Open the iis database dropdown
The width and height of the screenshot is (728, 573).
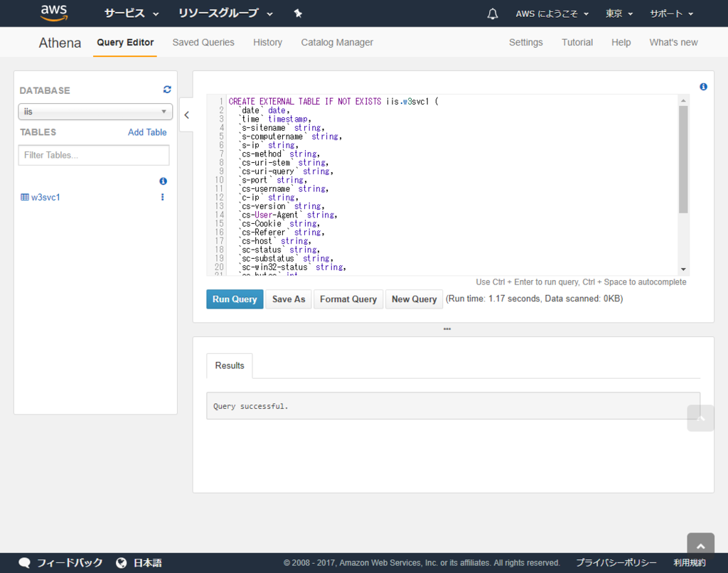tap(95, 112)
